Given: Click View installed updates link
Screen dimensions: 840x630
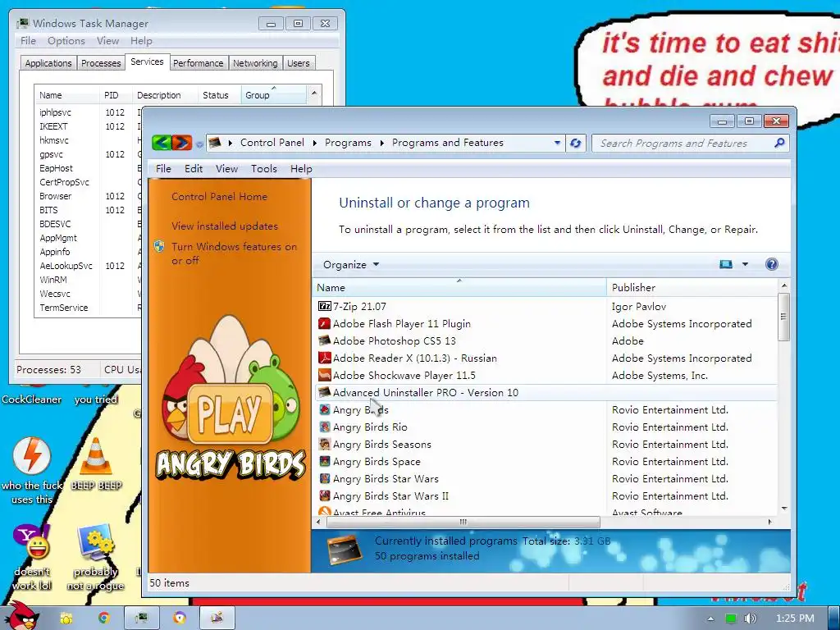Looking at the screenshot, I should (225, 226).
